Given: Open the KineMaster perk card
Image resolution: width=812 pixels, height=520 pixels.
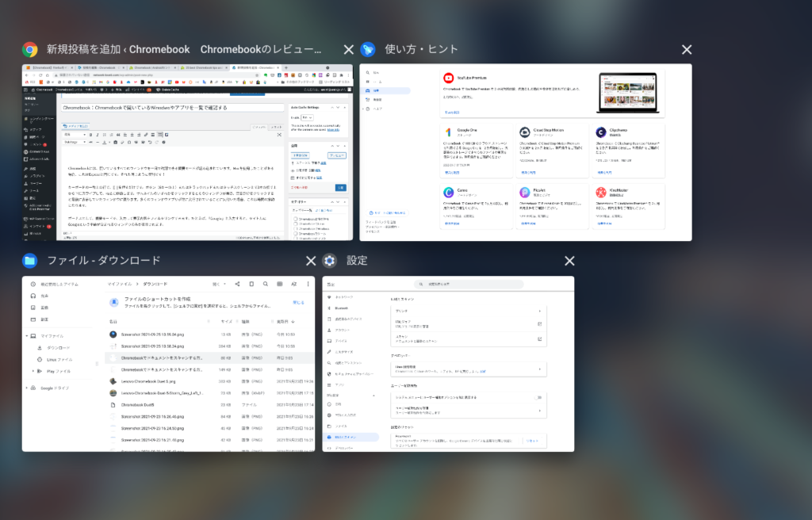Looking at the screenshot, I should point(628,207).
